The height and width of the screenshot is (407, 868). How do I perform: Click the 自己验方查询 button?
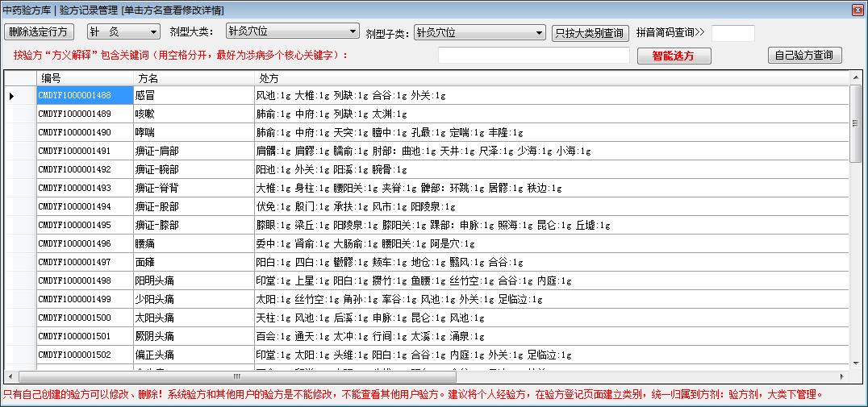[804, 56]
